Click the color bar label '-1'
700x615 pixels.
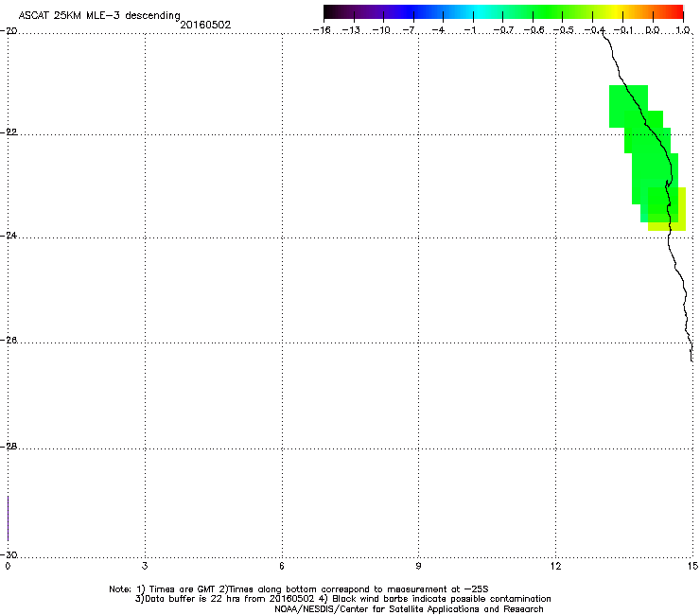tap(469, 30)
